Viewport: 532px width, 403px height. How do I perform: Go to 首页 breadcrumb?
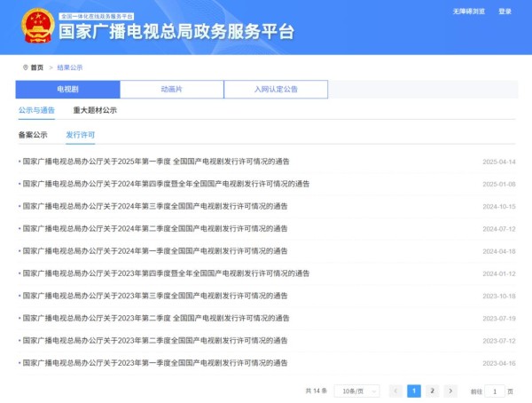coord(37,67)
